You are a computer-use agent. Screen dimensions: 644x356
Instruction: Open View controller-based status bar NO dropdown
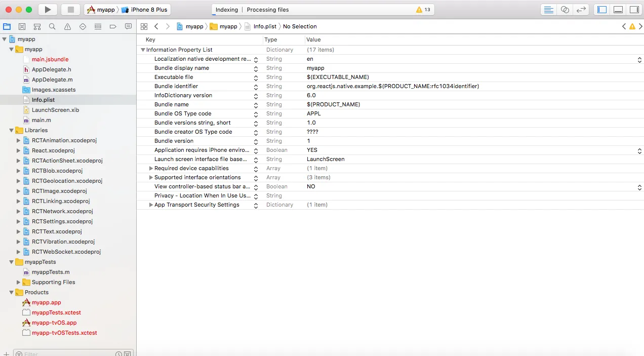click(x=639, y=187)
